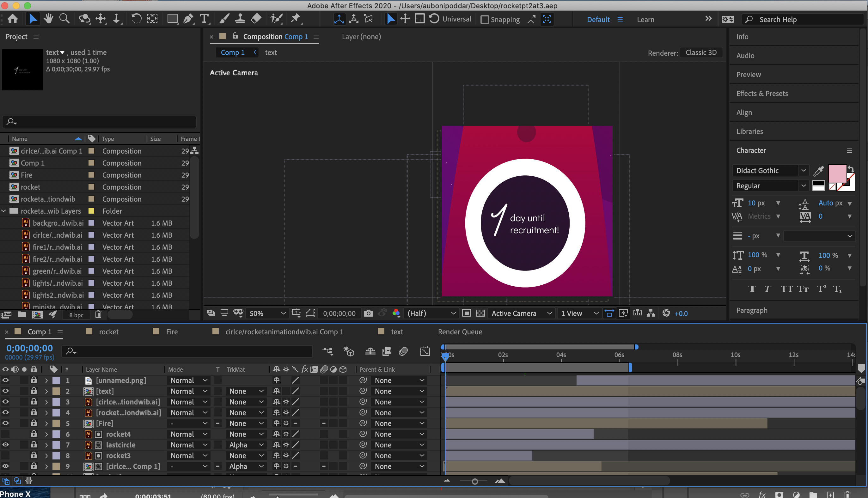868x498 pixels.
Task: Switch to the Fire timeline tab
Action: pos(172,332)
